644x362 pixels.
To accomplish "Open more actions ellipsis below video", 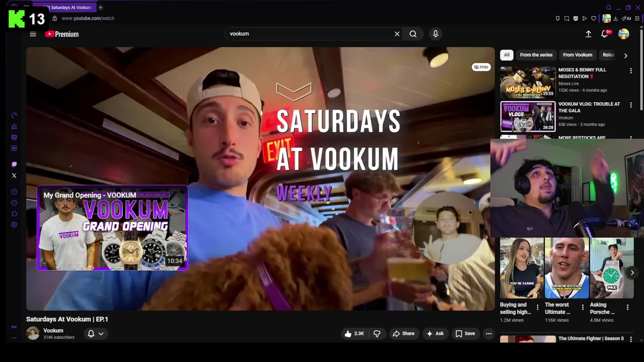I will (489, 333).
